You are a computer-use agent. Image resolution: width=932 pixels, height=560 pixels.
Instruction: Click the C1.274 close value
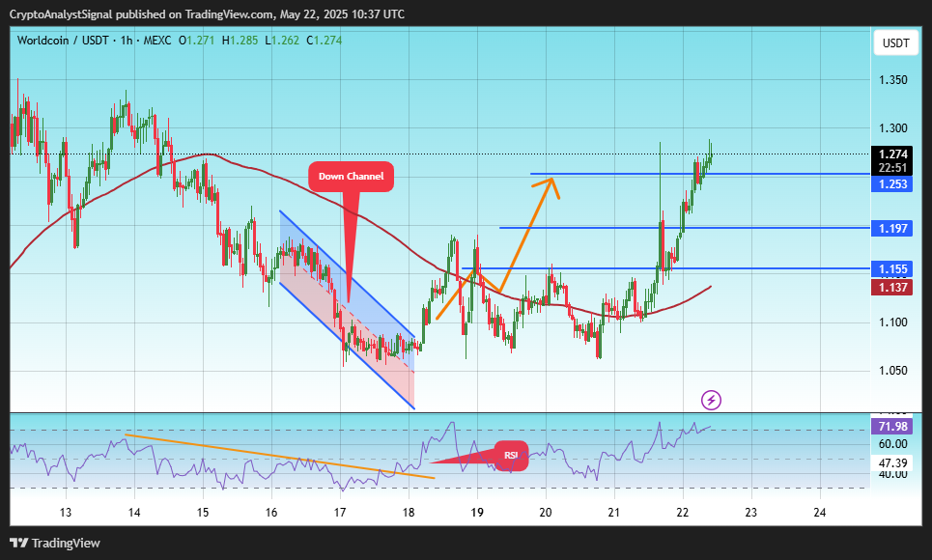point(324,41)
